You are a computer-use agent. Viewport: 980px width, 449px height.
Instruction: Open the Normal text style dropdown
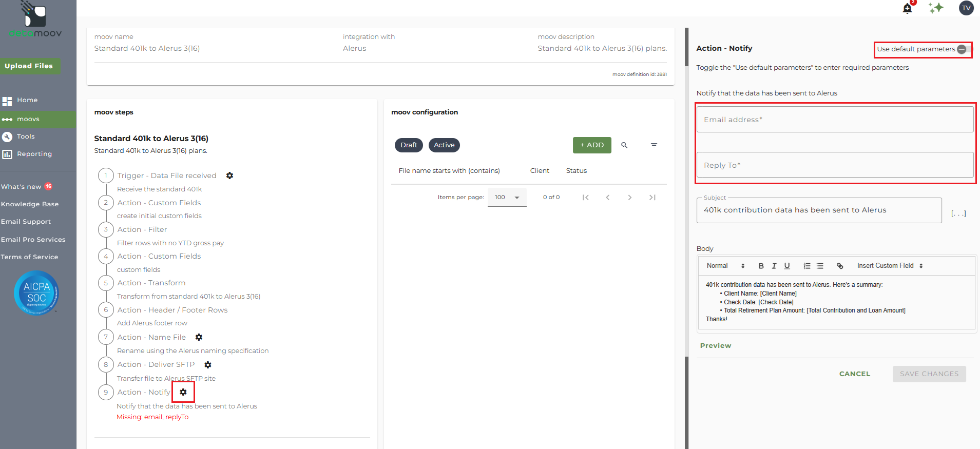tap(725, 266)
